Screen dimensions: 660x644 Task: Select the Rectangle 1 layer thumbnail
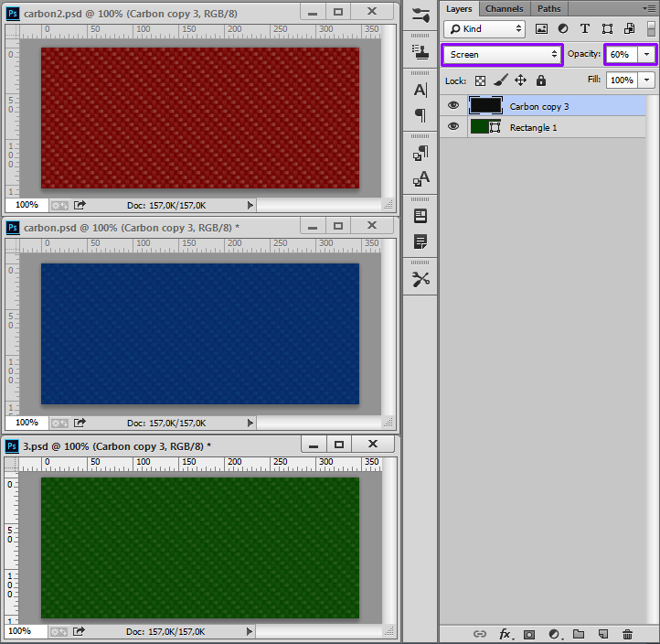click(479, 127)
